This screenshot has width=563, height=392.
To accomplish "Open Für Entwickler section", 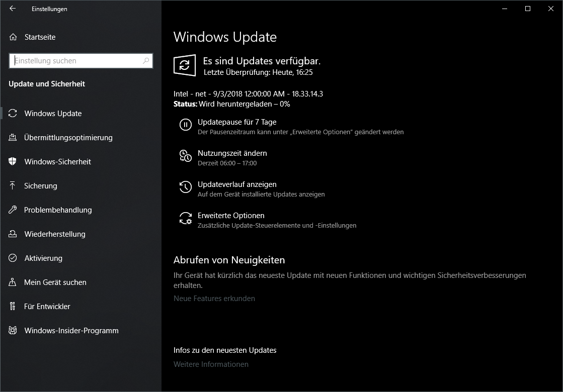I will coord(47,306).
